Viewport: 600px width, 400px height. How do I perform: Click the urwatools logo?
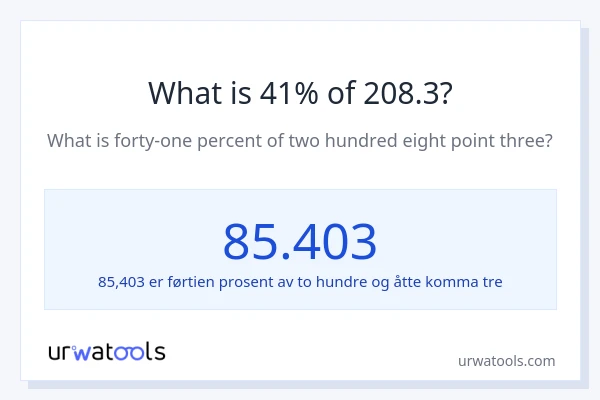(x=107, y=351)
